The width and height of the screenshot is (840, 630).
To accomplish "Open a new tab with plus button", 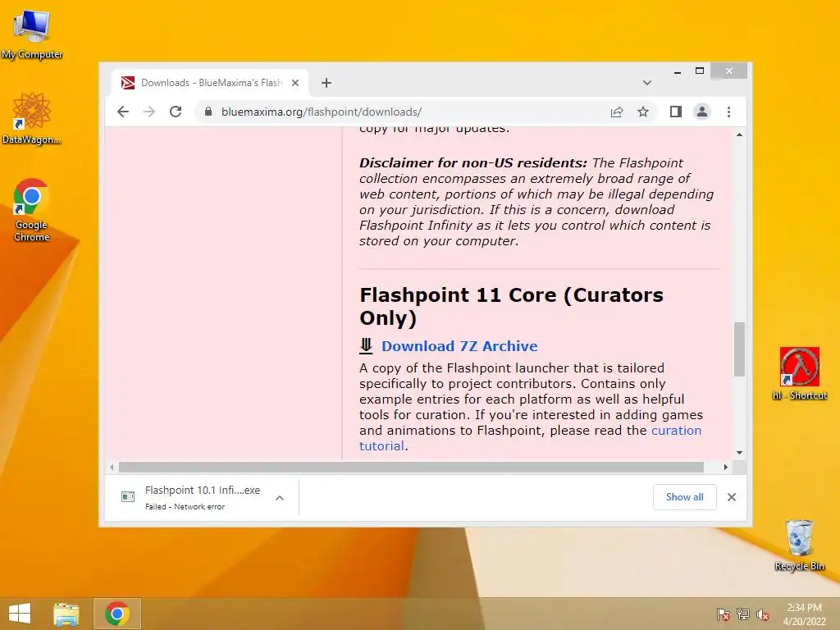I will tap(326, 83).
